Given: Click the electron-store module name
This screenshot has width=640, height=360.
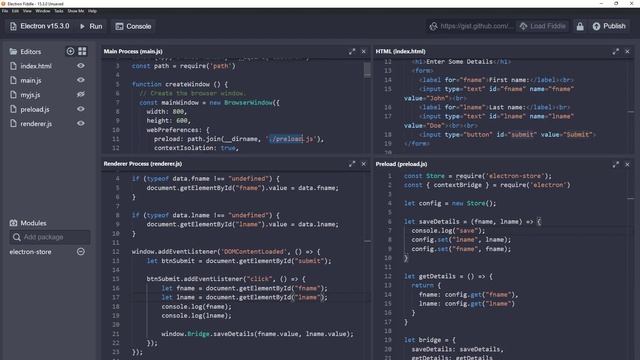Looking at the screenshot, I should click(30, 252).
